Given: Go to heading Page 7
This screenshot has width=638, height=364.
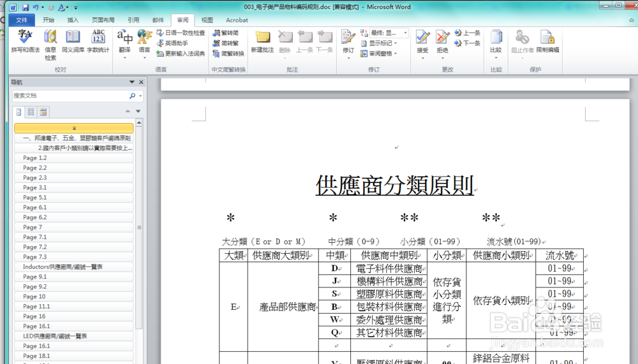Looking at the screenshot, I should tap(73, 227).
